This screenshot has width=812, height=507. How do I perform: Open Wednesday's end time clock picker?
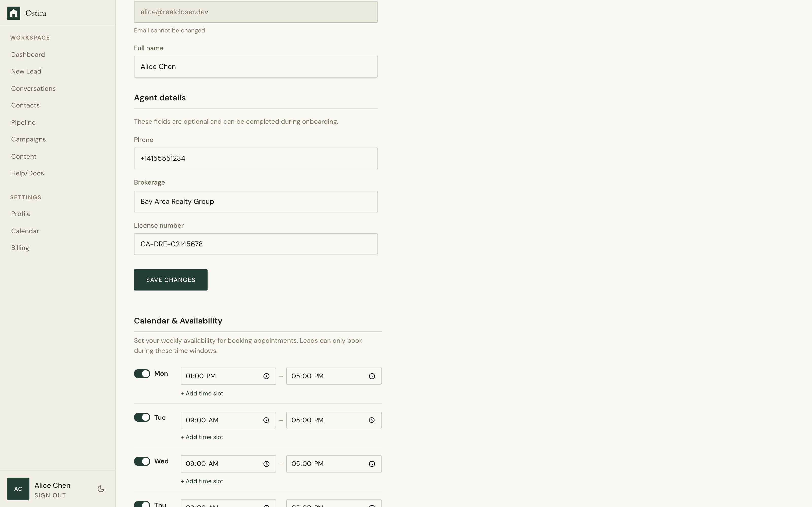[x=372, y=464]
